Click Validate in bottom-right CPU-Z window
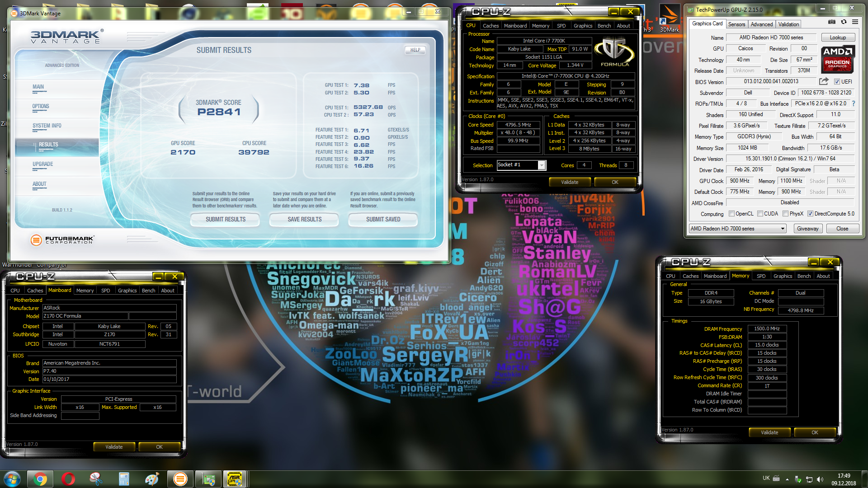This screenshot has width=868, height=488. point(769,432)
